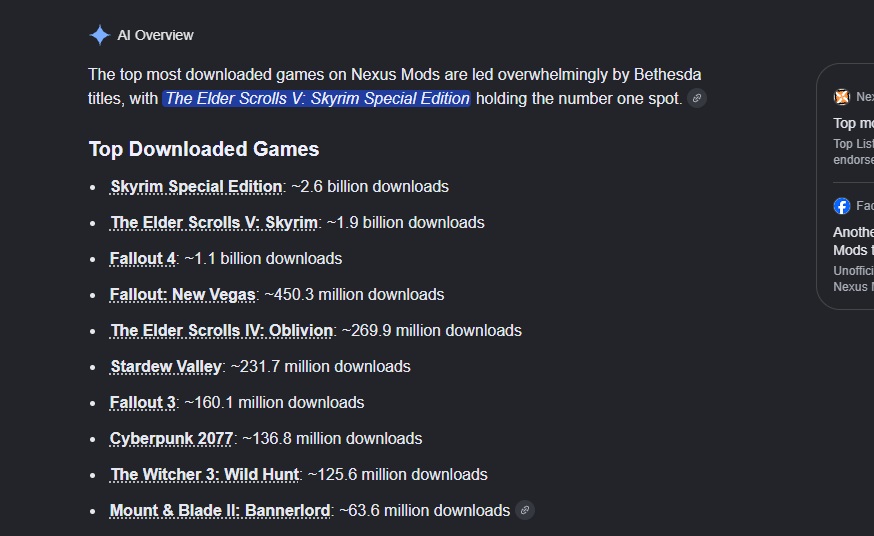Open the Mount & Blade II: Bannerlord link
The width and height of the screenshot is (874, 536).
click(x=220, y=511)
